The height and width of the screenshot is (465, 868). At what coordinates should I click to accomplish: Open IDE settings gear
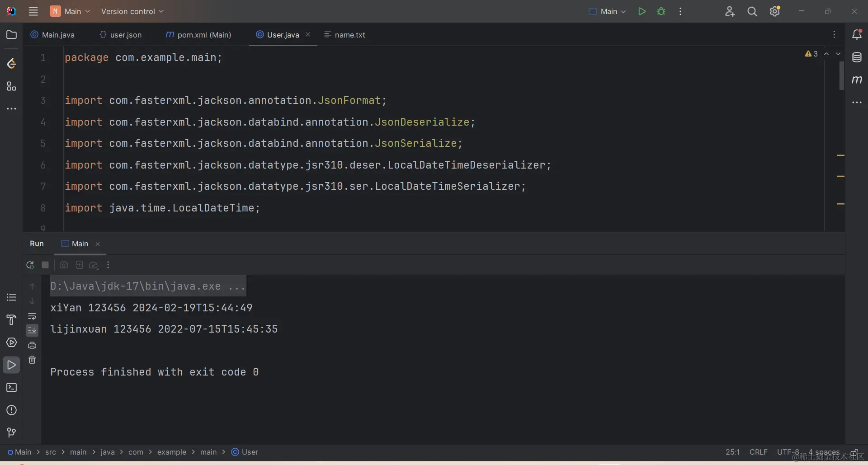[x=775, y=11]
